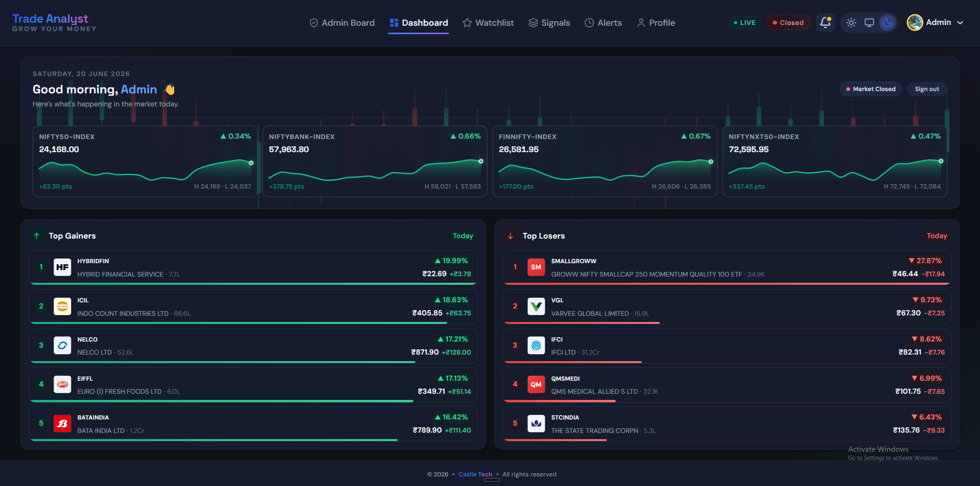
Task: Click the Market Closed pill
Action: (871, 89)
